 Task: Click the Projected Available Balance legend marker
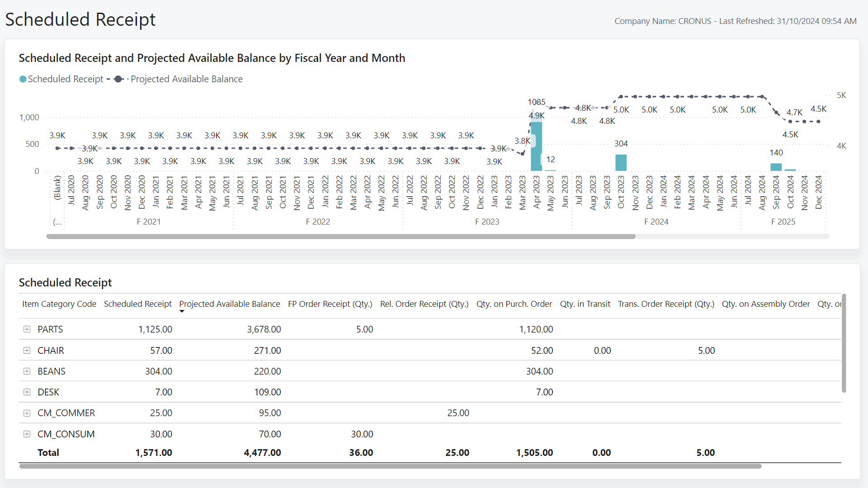pos(118,79)
